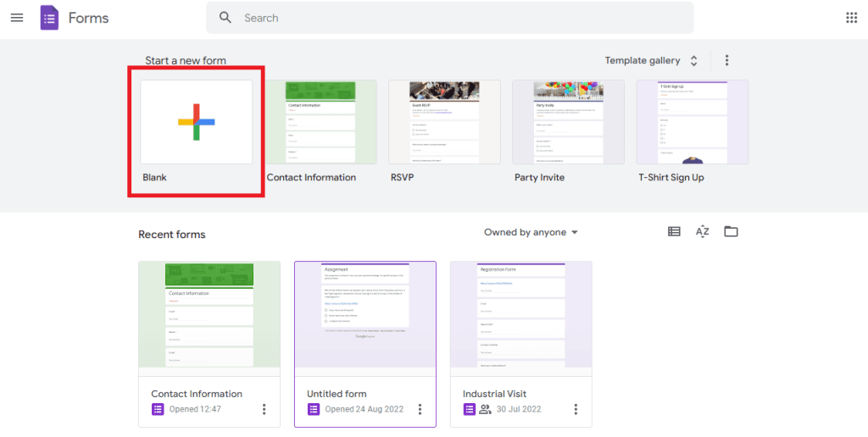Screen dimensions: 868x437
Task: Open the file picker folder icon
Action: [731, 232]
